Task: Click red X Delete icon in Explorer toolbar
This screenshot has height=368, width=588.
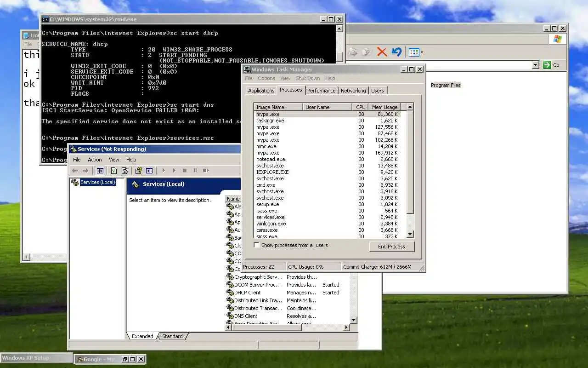Action: coord(382,52)
